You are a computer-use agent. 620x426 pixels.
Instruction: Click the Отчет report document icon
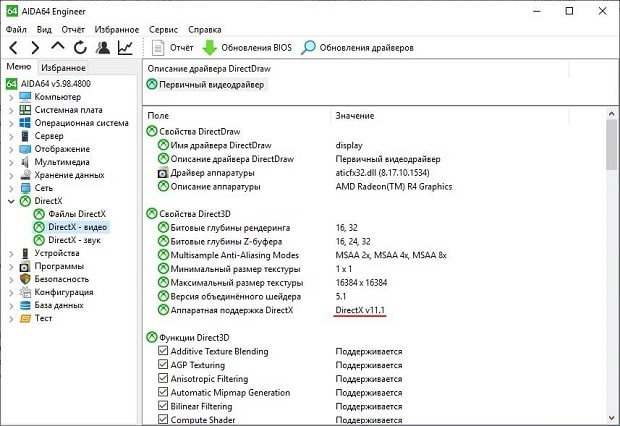click(158, 48)
